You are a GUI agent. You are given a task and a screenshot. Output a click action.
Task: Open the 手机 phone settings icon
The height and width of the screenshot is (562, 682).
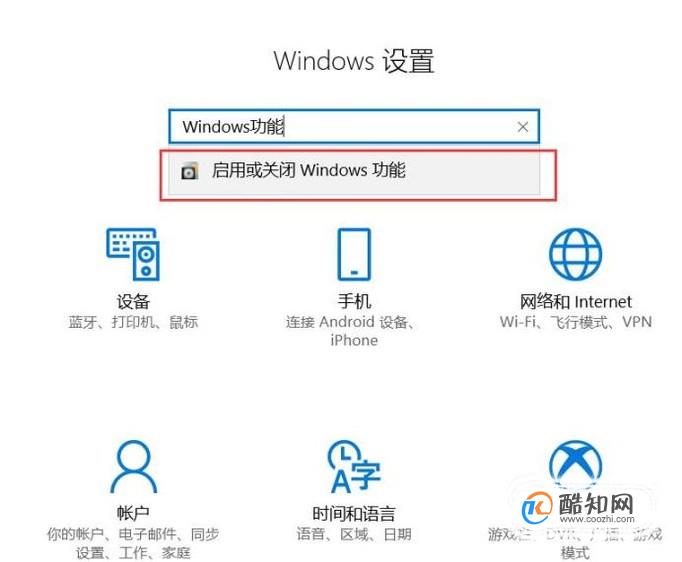354,254
